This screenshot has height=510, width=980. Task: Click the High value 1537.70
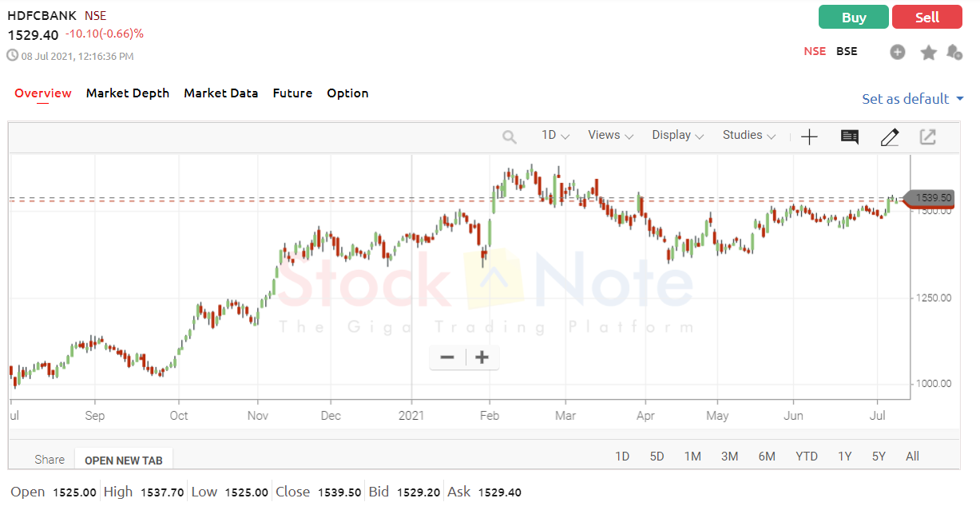[x=162, y=492]
